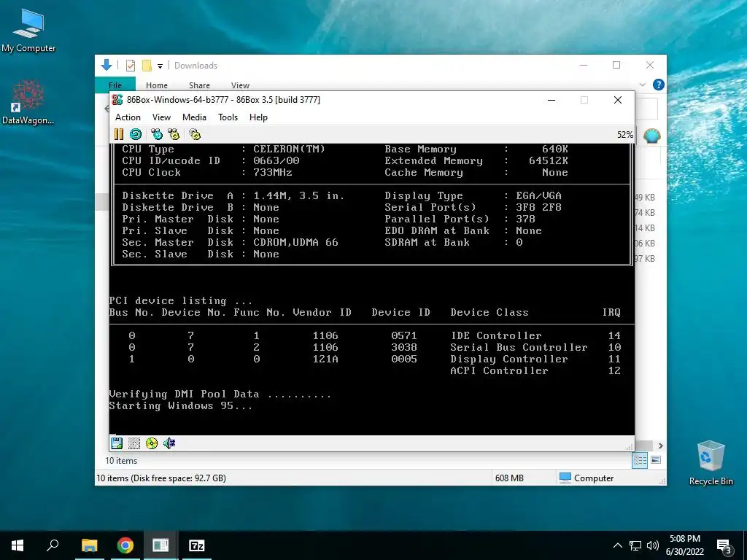Open the View menu in 86Box
Viewport: 747px width, 560px height.
(x=161, y=117)
